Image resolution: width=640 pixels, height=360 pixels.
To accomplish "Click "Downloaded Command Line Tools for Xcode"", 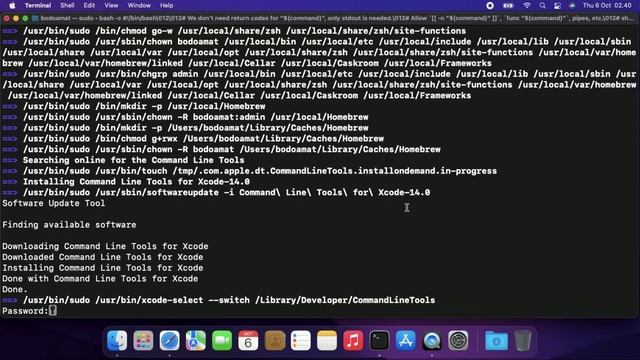I will (x=102, y=257).
